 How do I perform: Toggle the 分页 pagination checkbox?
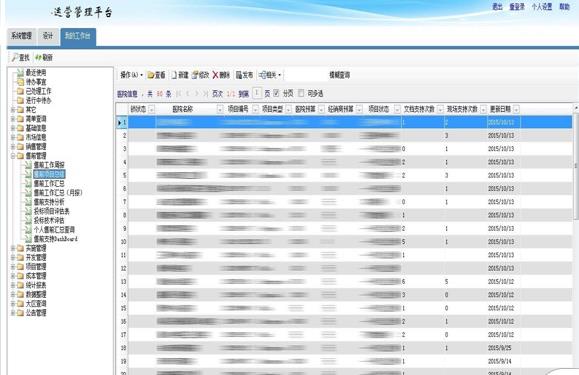pos(276,93)
